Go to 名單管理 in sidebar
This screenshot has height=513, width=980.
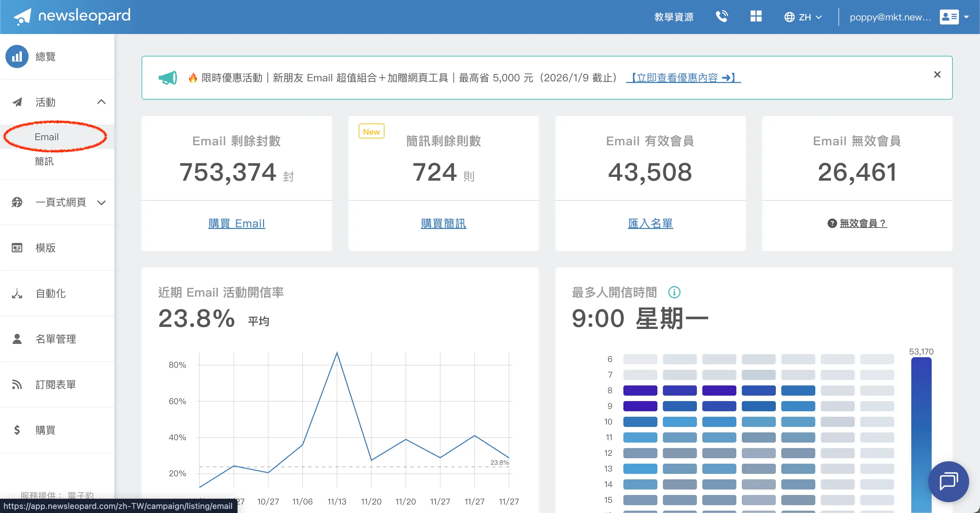coord(55,339)
